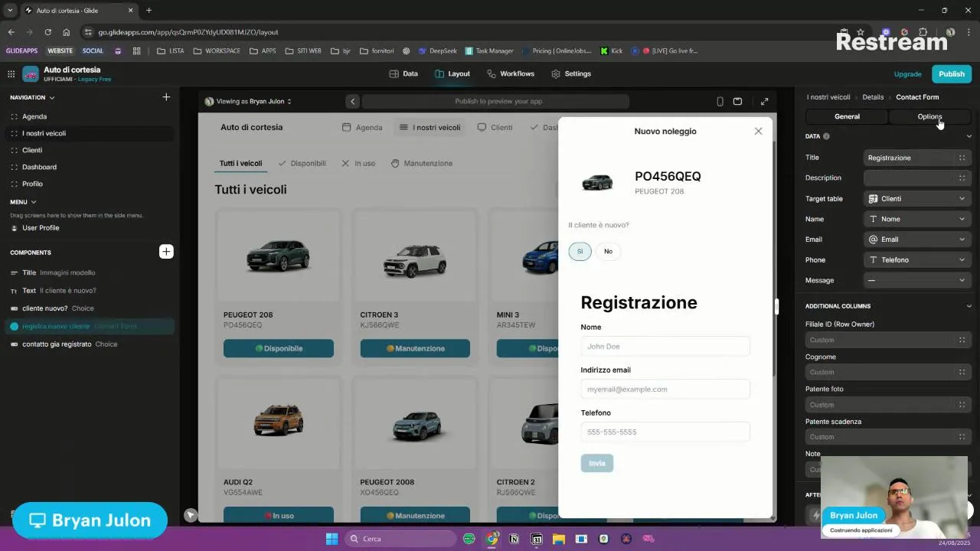Click the Telefono input field

pyautogui.click(x=665, y=432)
